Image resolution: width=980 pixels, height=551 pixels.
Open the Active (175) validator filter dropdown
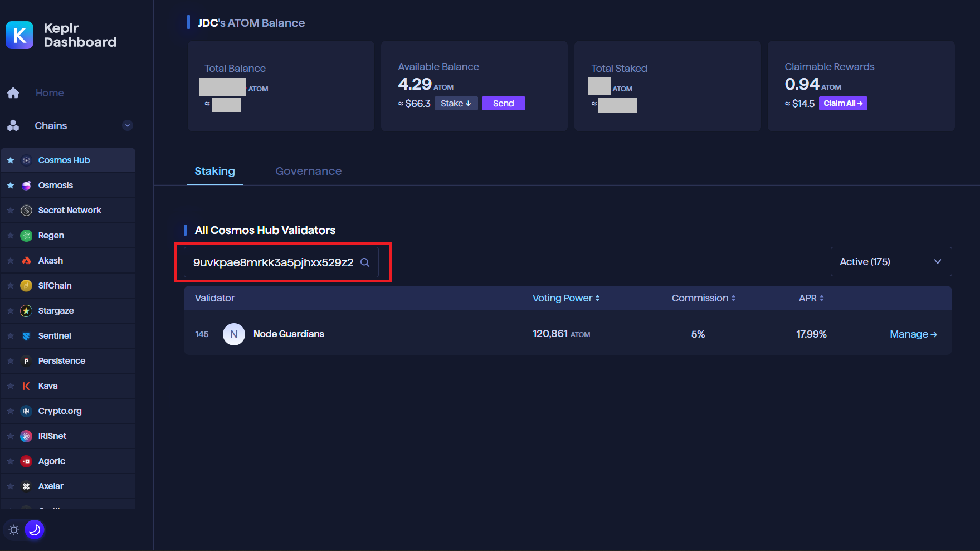(891, 262)
